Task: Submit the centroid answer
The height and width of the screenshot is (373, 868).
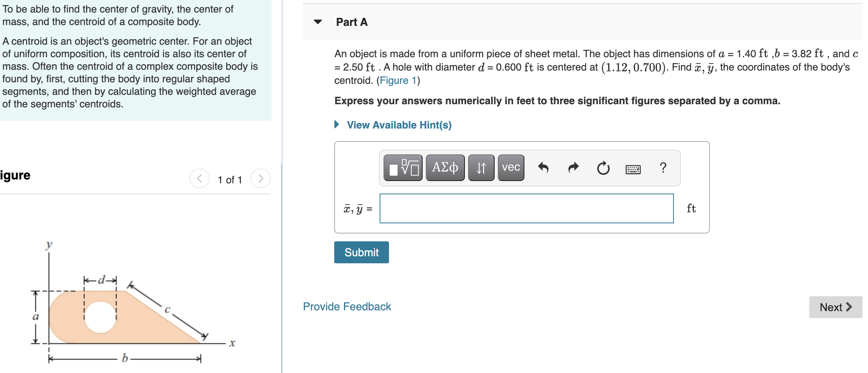Action: pos(361,252)
